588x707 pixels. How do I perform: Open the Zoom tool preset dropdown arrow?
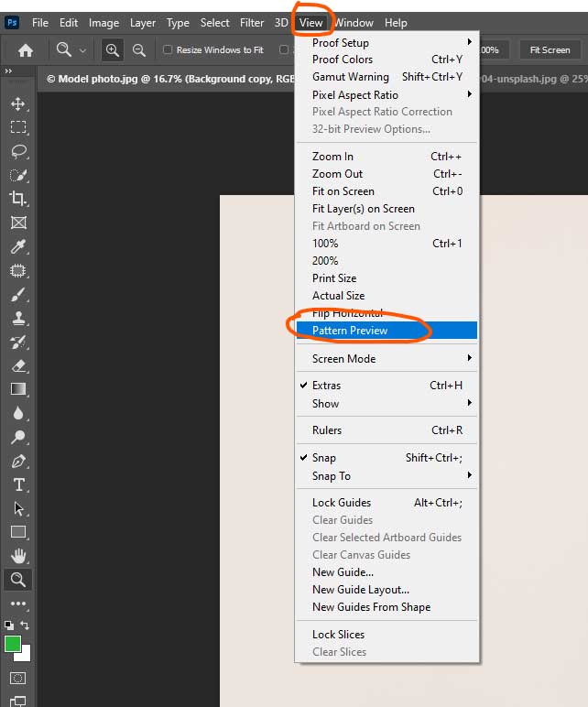click(82, 50)
